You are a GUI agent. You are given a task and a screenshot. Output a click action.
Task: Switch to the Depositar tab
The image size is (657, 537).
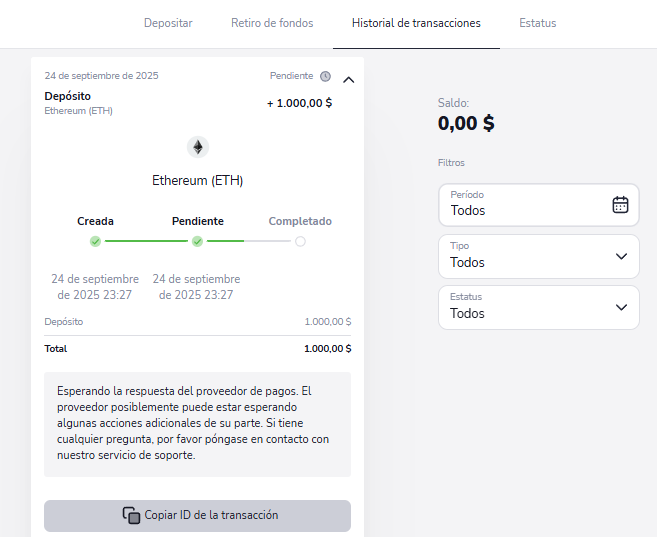168,23
